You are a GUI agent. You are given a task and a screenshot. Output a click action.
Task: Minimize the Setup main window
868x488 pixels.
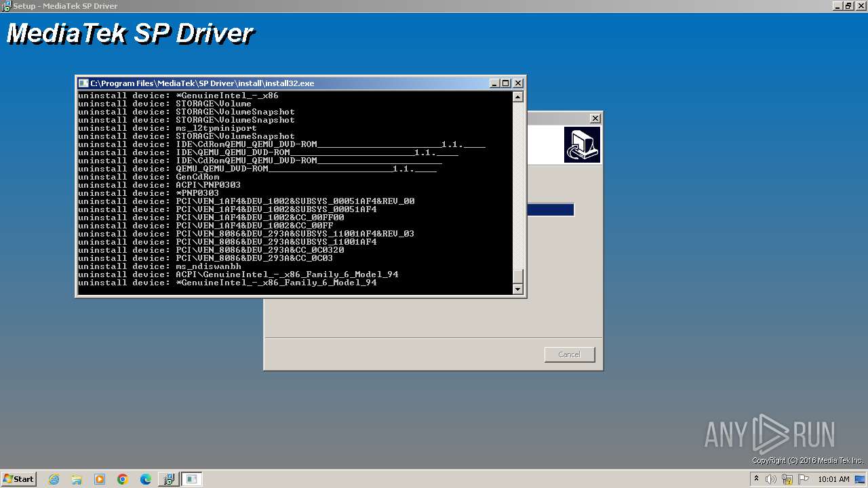tap(838, 5)
